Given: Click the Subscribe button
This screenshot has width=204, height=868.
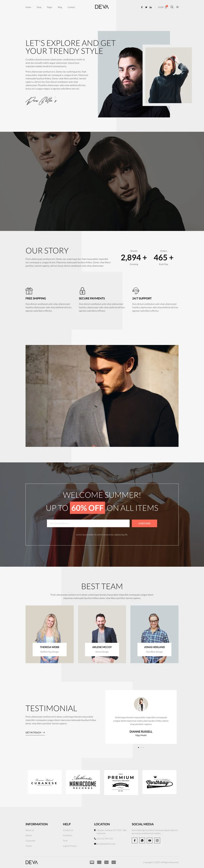Looking at the screenshot, I should click(x=144, y=523).
